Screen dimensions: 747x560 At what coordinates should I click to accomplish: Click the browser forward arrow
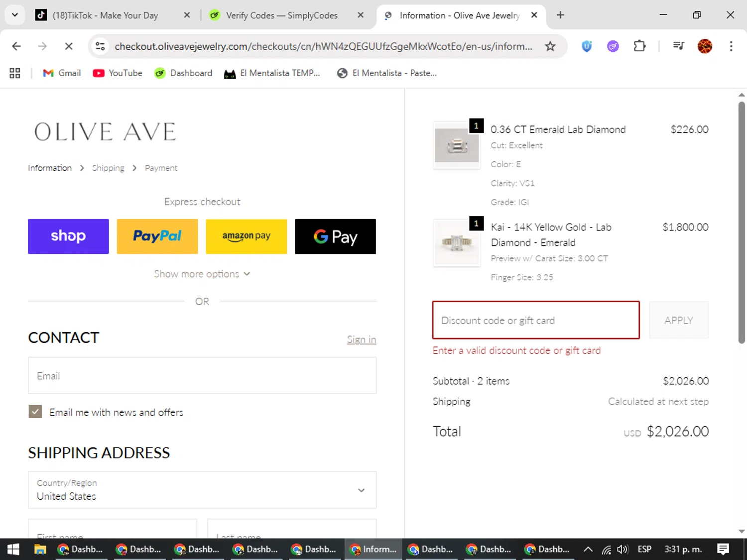click(42, 46)
